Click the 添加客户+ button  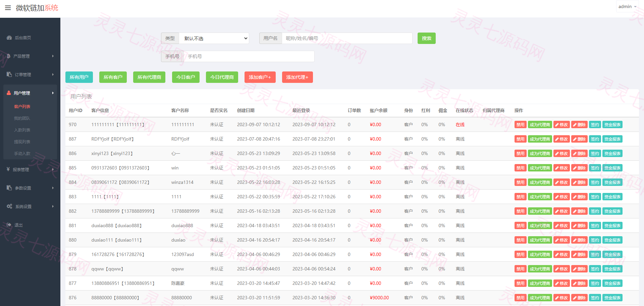point(260,77)
